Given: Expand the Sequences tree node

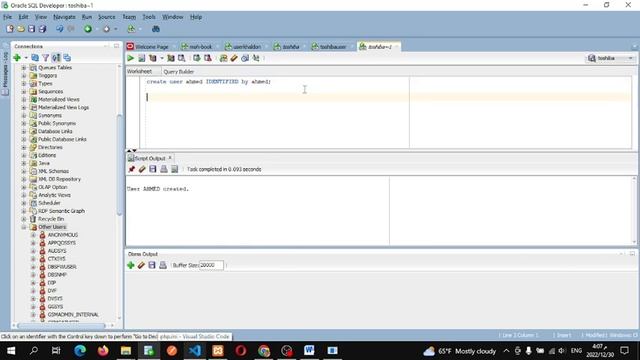Looking at the screenshot, I should [x=24, y=91].
